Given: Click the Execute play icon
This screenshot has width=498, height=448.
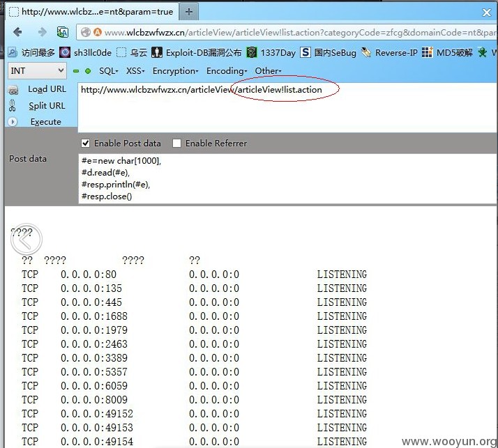Looking at the screenshot, I should pos(13,122).
